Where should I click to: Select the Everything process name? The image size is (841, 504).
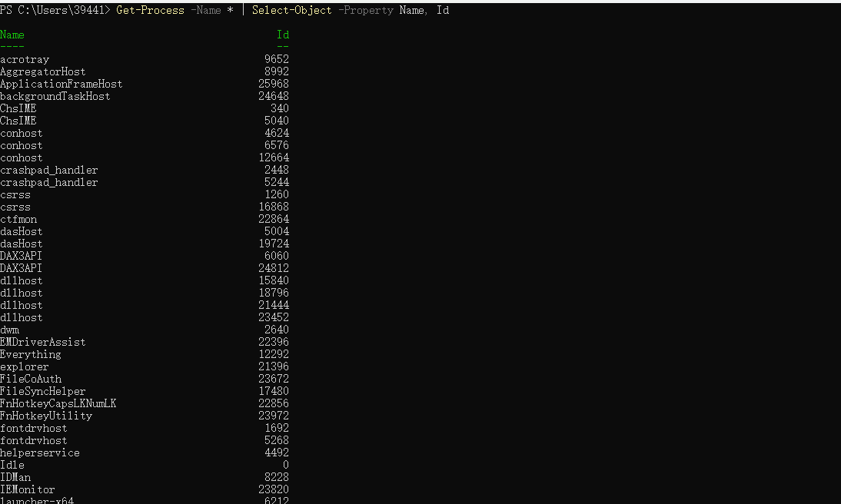pos(31,354)
